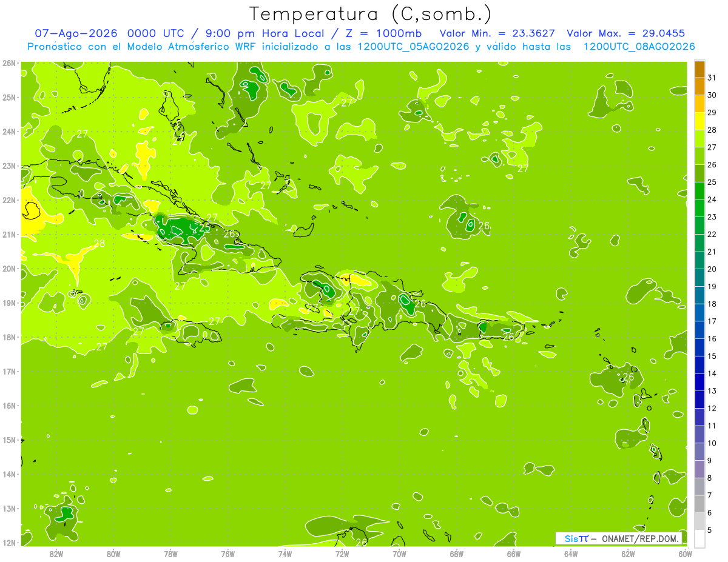
Task: Click the longitude axis label "82W"
Action: (56, 554)
